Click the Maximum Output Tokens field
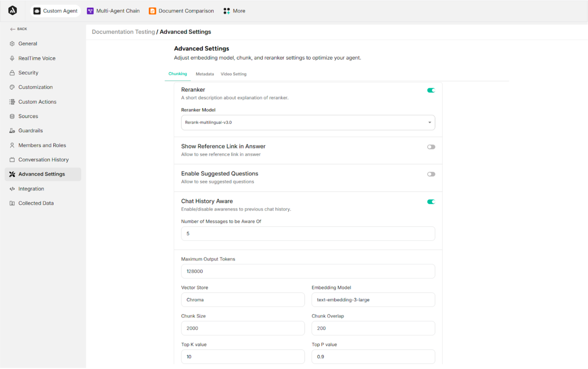588x369 pixels. pyautogui.click(x=308, y=271)
